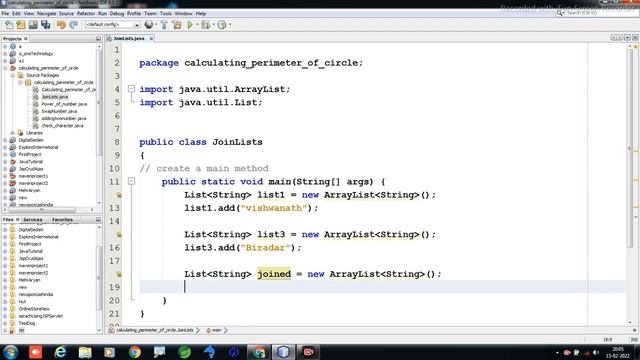
Task: Click the green Run Project arrow
Action: (x=190, y=25)
